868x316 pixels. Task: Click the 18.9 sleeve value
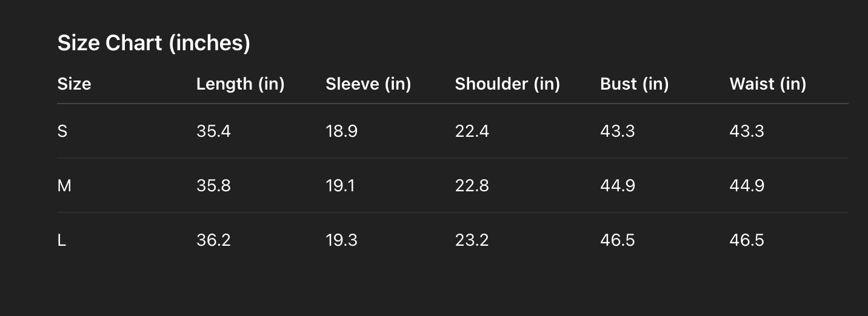tap(341, 131)
